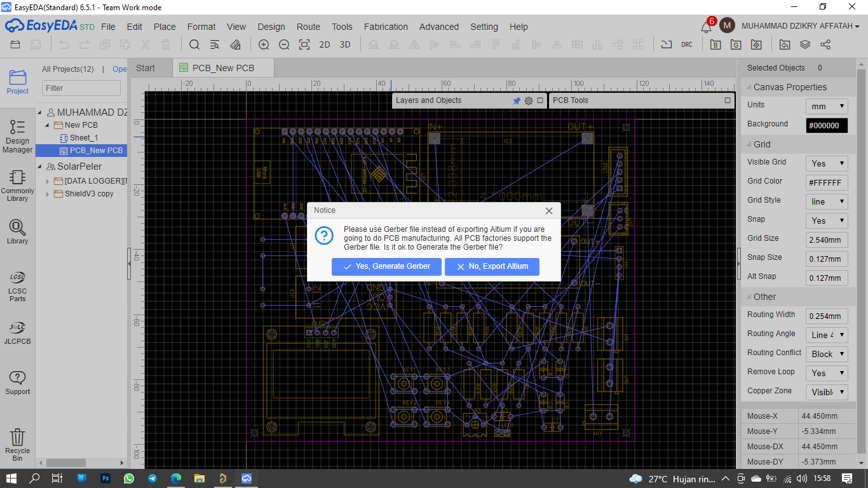Open the Commonly Library panel
The image size is (868, 488).
point(18,186)
